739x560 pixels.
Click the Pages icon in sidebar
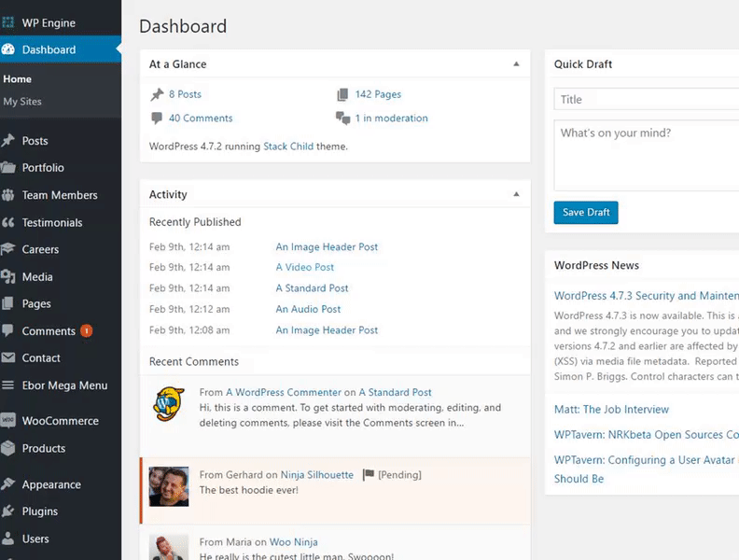[8, 303]
